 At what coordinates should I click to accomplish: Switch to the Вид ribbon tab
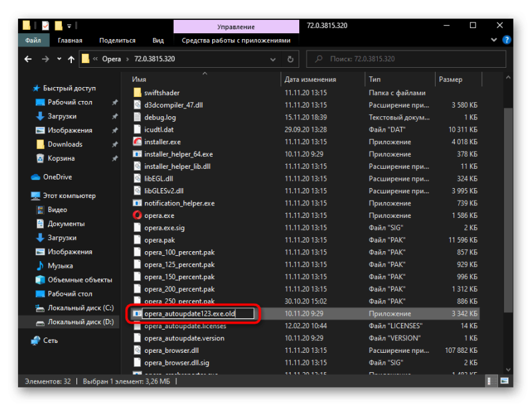coord(158,41)
